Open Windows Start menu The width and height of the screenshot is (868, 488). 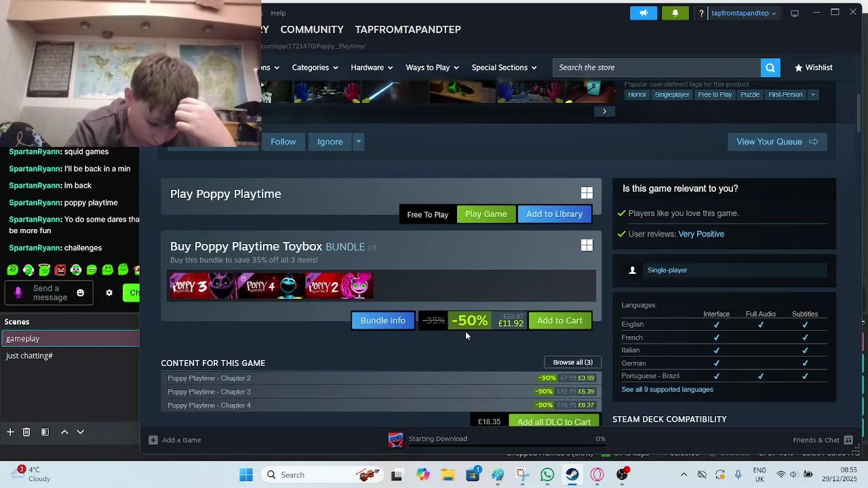(246, 475)
